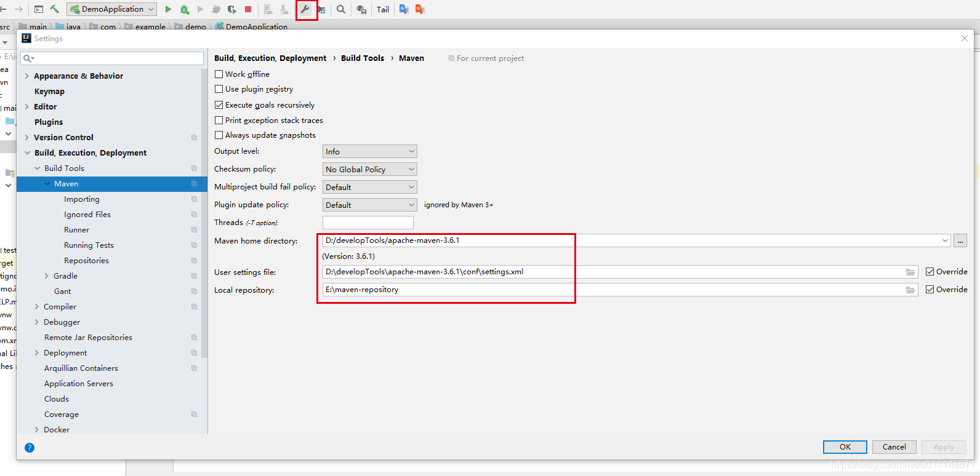The height and width of the screenshot is (476, 980).
Task: Open Maven home directory dropdown arrow
Action: (x=945, y=240)
